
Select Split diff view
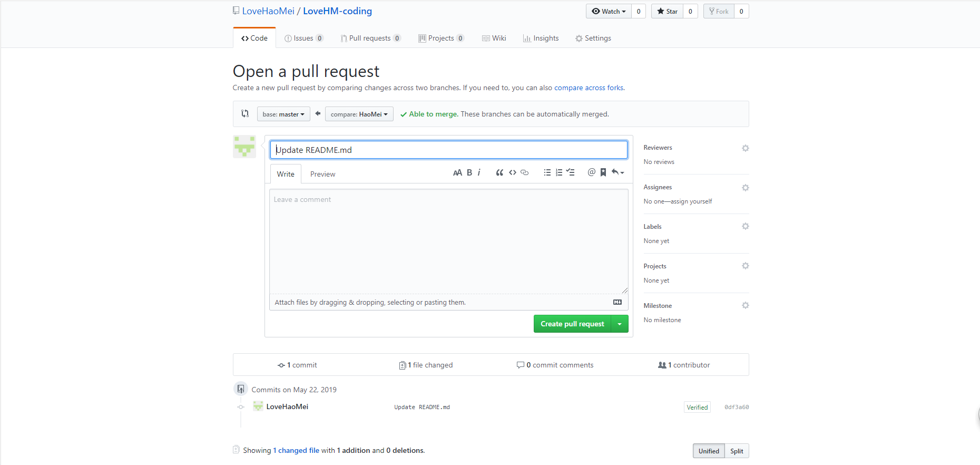point(737,451)
